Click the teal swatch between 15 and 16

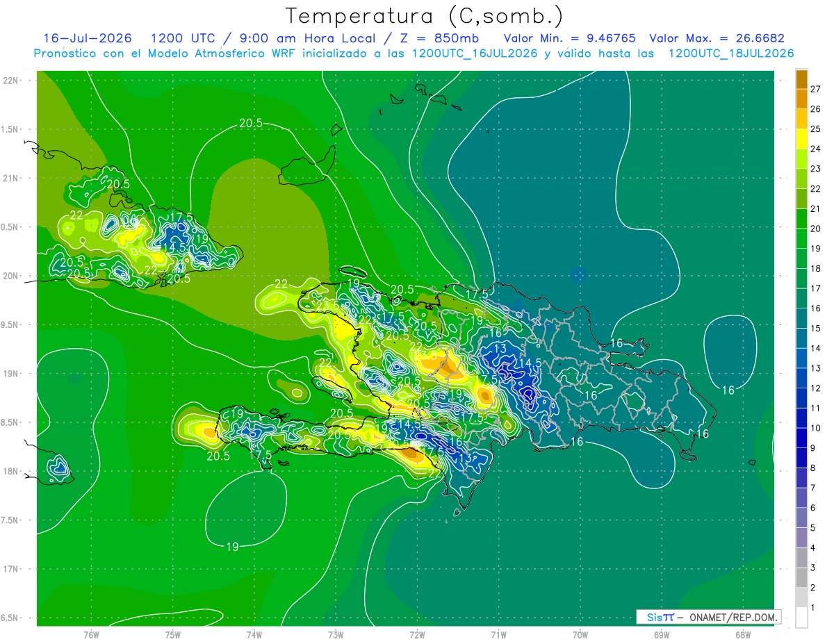tap(801, 318)
